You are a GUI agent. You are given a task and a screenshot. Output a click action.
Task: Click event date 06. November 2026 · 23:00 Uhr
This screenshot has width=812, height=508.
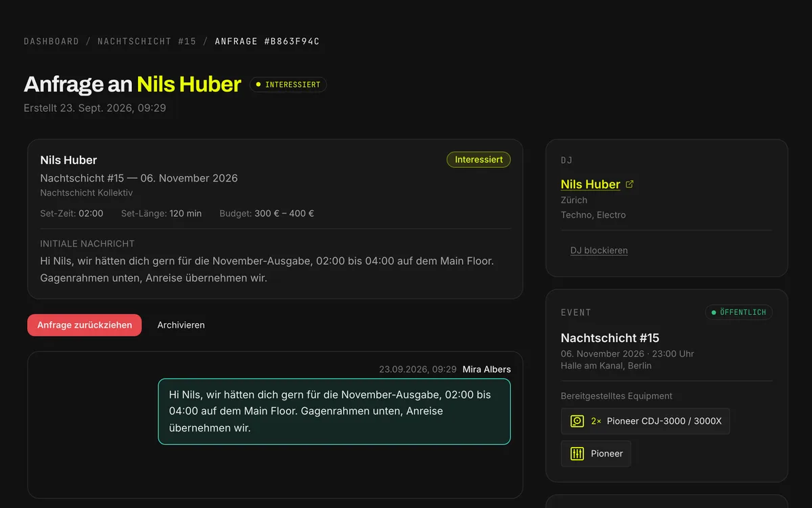pos(627,354)
